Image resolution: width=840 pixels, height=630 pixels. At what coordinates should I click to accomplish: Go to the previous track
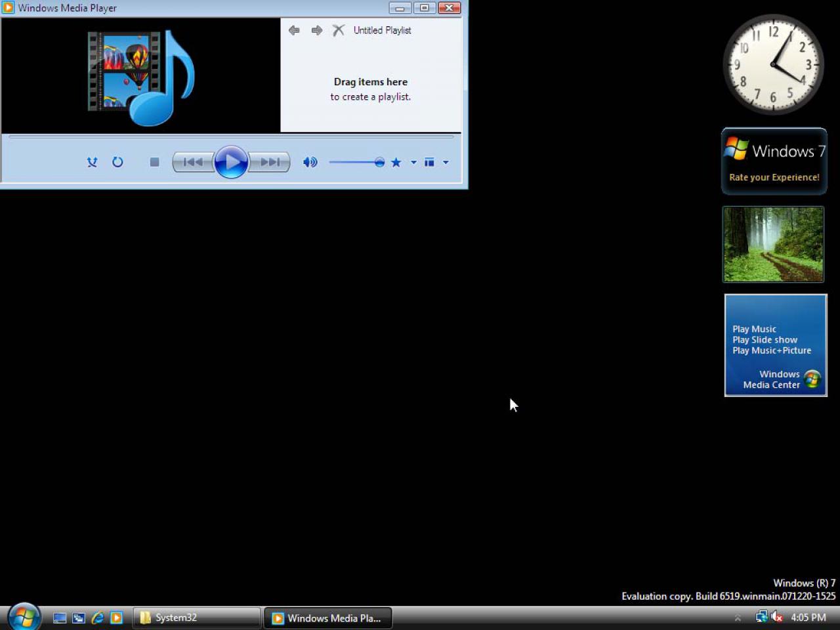193,162
